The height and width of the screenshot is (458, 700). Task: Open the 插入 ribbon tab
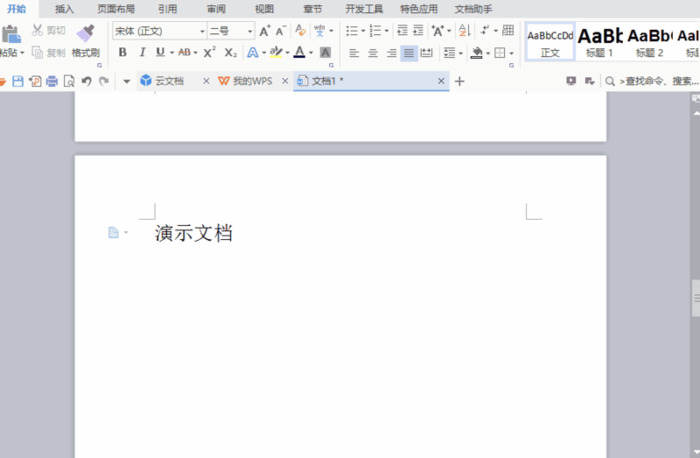(x=64, y=9)
